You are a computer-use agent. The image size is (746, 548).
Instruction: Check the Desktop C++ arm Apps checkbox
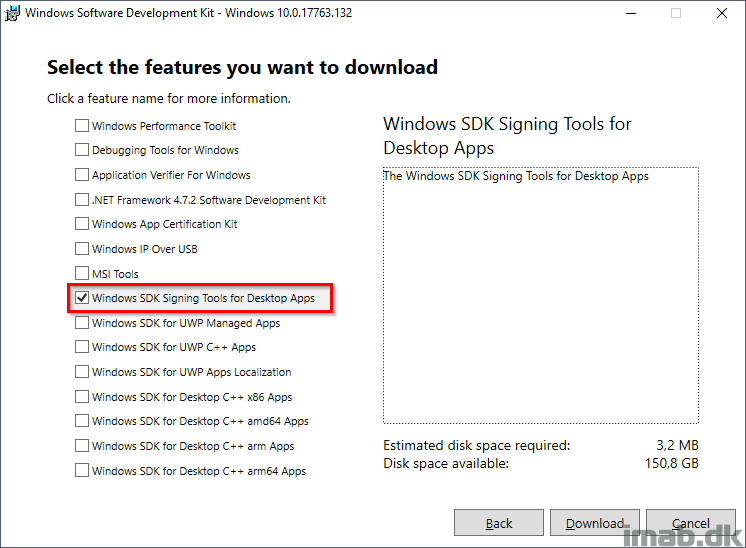coord(82,446)
